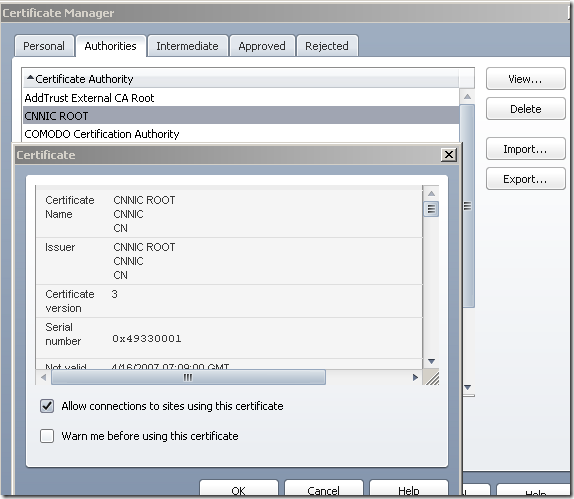
Task: Click serial number value 0x49330001
Action: [146, 338]
